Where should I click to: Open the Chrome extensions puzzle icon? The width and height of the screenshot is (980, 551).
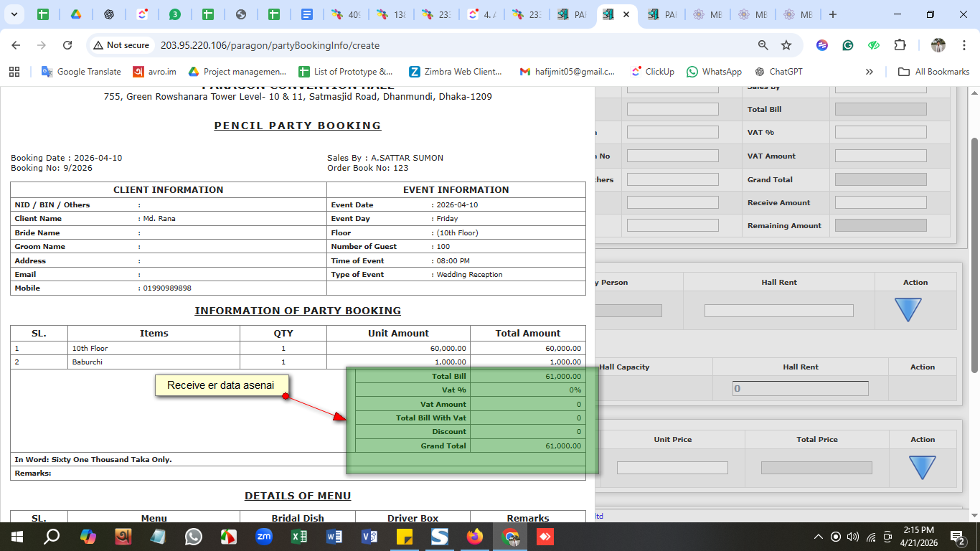(x=900, y=45)
